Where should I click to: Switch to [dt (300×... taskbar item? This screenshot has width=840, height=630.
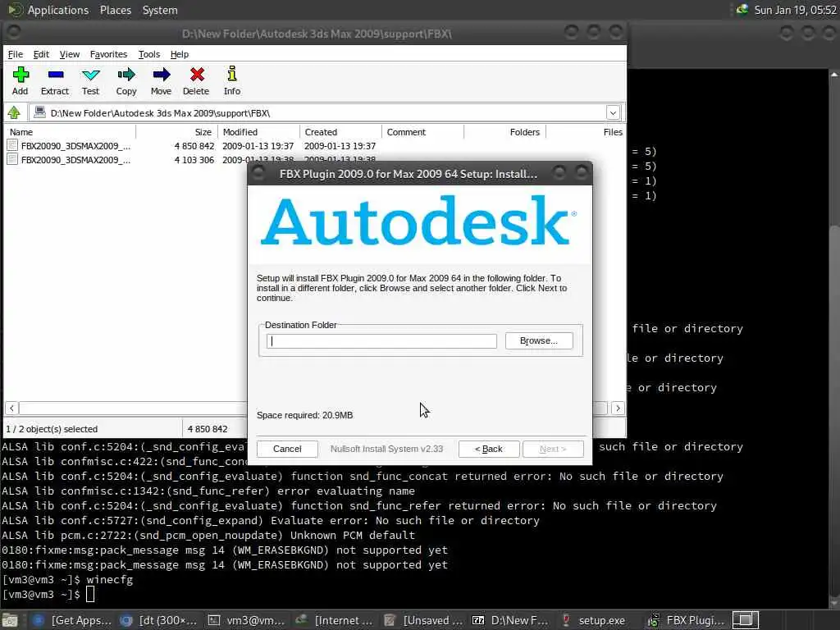(158, 620)
